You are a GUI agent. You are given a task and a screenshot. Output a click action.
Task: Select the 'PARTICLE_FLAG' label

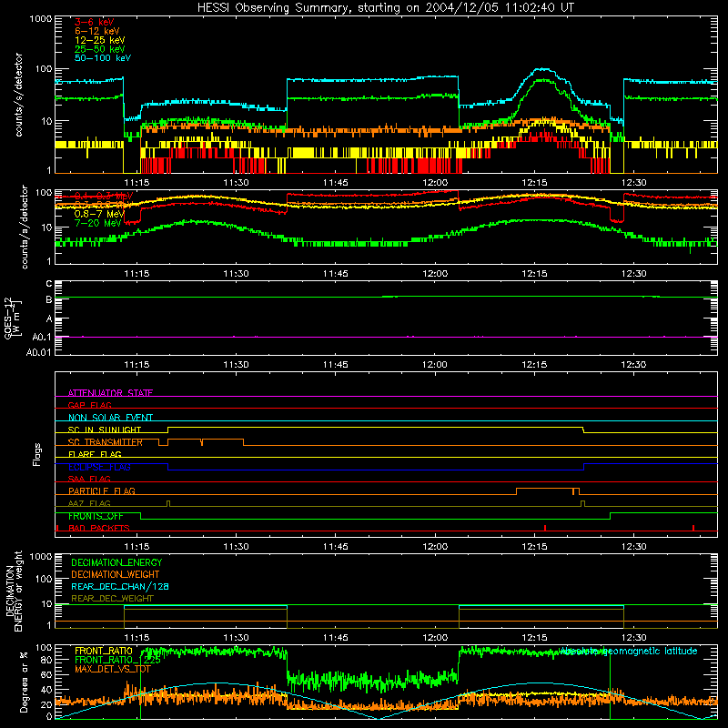(102, 491)
